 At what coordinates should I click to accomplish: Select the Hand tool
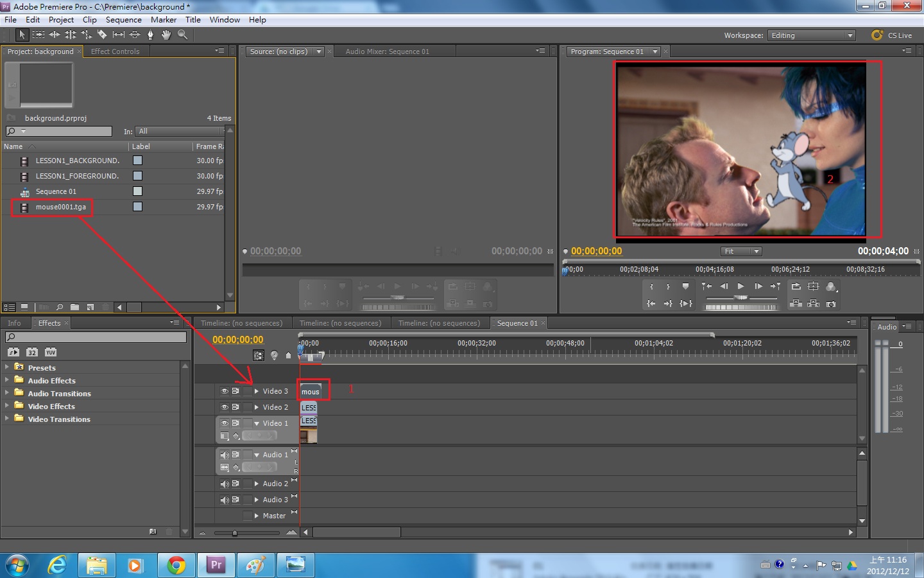(166, 35)
